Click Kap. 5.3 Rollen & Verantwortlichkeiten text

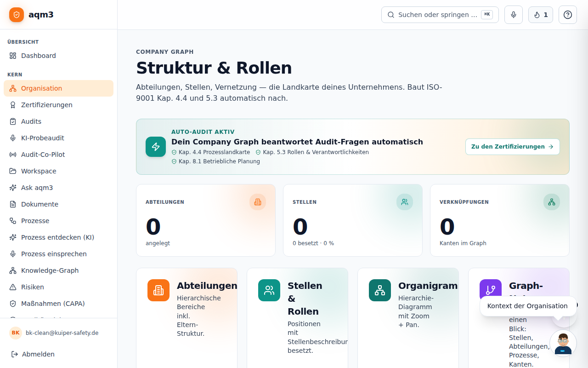316,152
